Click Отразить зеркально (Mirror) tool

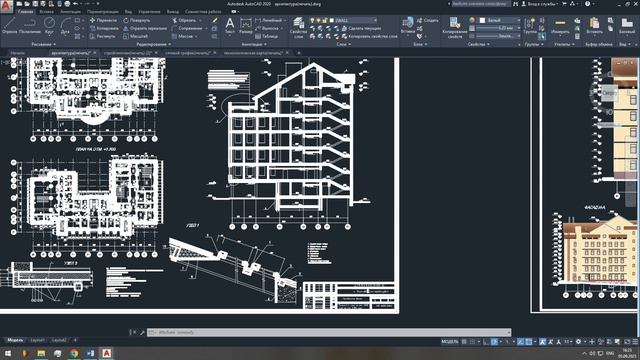145,28
